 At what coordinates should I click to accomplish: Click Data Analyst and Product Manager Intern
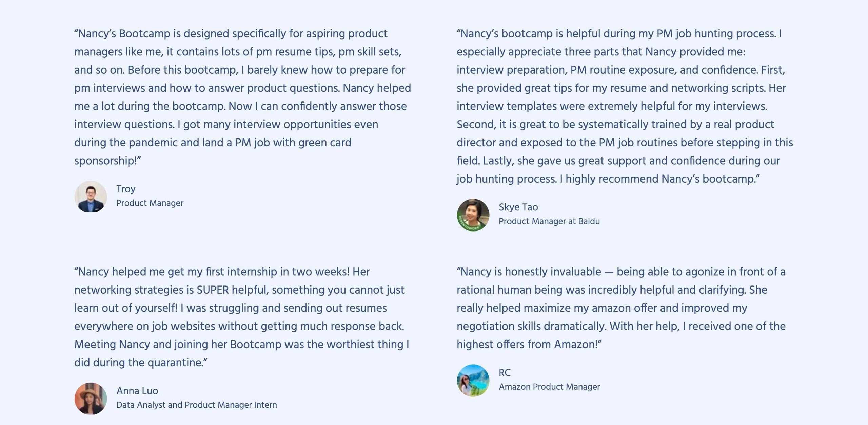coord(197,405)
